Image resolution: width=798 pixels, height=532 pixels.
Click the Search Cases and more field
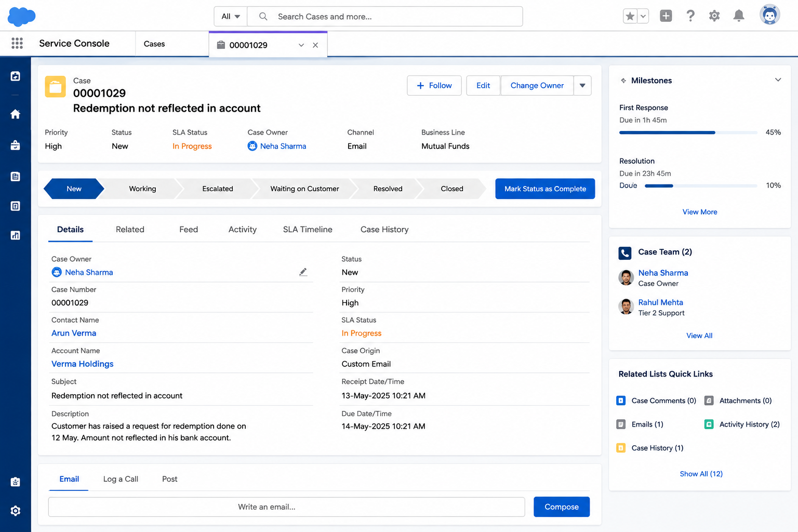(385, 17)
